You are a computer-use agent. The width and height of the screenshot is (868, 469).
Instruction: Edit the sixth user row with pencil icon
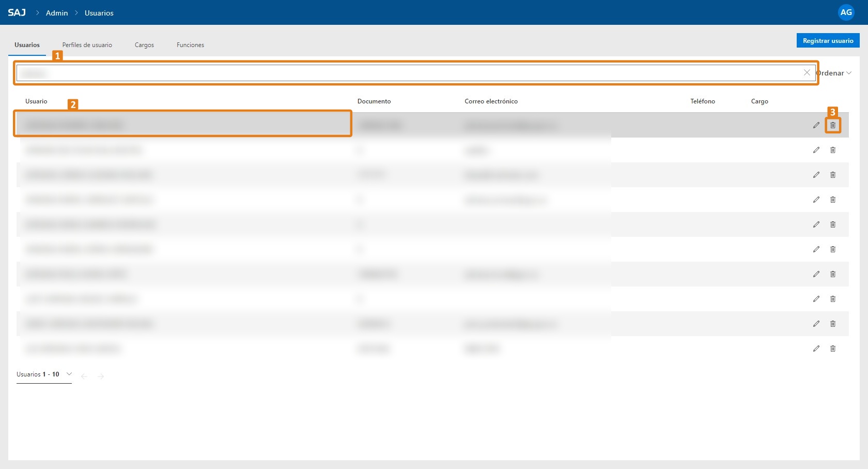tap(816, 249)
